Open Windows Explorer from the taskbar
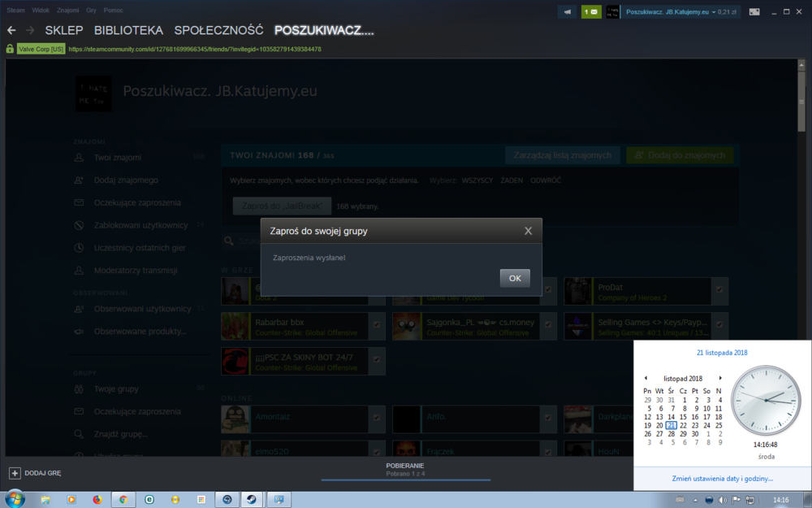 [45, 500]
